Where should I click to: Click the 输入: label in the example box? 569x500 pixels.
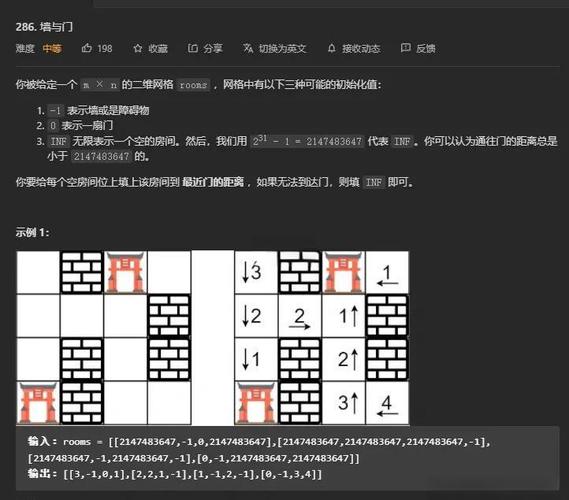pos(42,441)
